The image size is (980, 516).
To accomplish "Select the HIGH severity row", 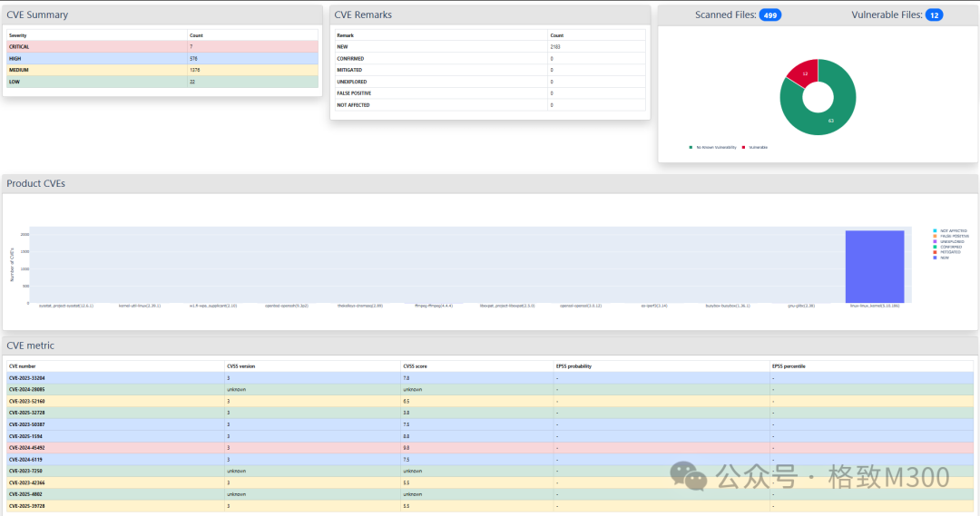I will click(162, 59).
